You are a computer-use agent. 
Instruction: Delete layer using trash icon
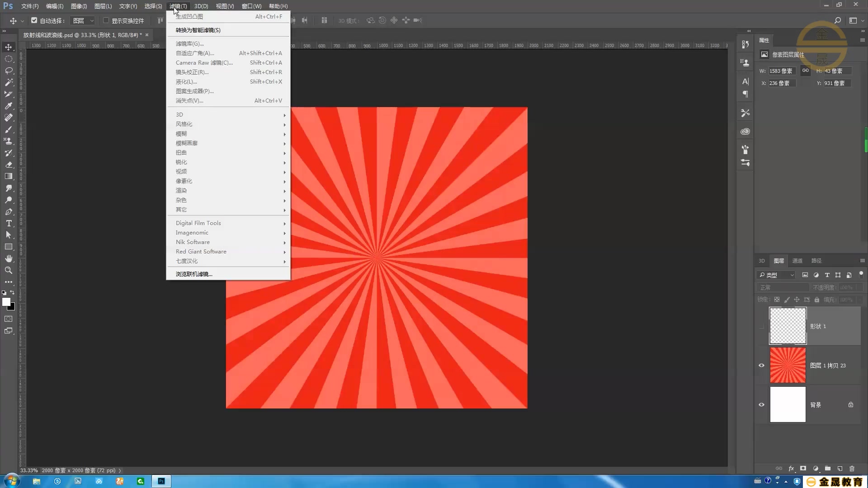point(852,469)
